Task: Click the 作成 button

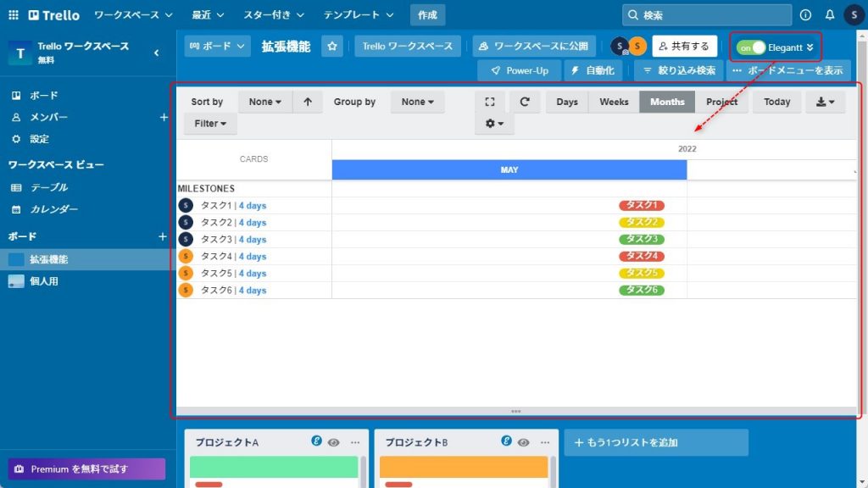Action: (427, 15)
